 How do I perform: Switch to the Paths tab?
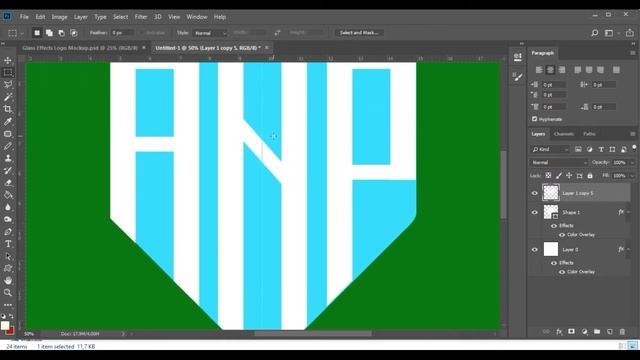point(589,134)
